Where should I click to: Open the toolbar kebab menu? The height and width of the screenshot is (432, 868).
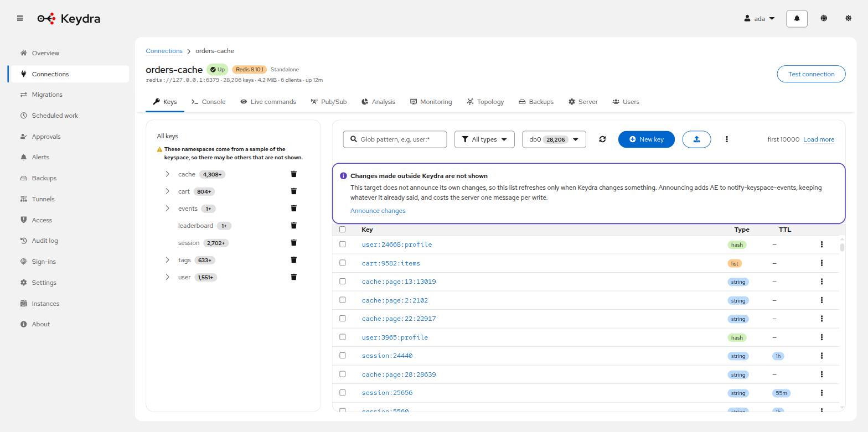727,139
